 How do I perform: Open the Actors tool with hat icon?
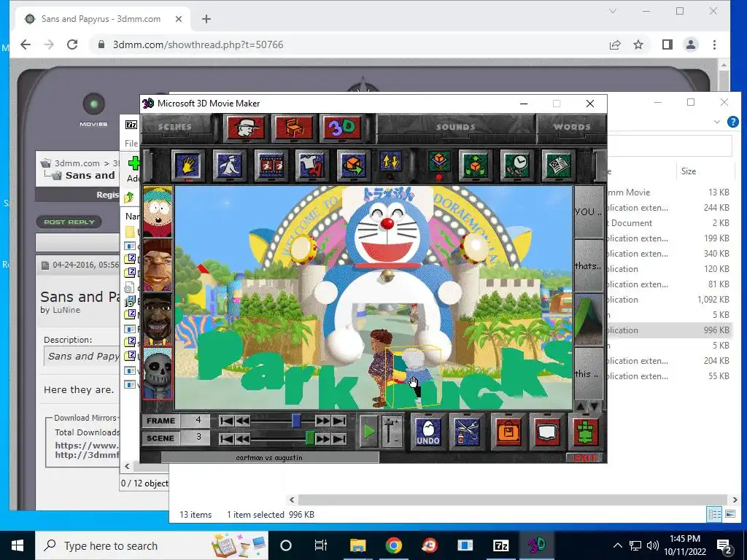(245, 127)
